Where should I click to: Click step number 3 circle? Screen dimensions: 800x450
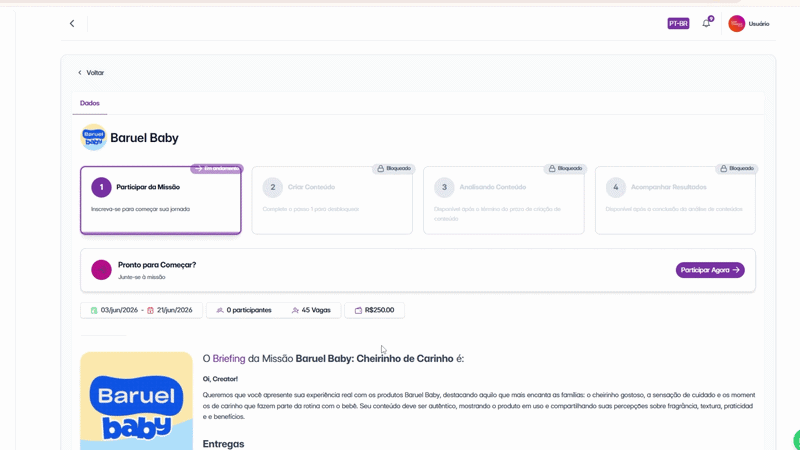[444, 187]
